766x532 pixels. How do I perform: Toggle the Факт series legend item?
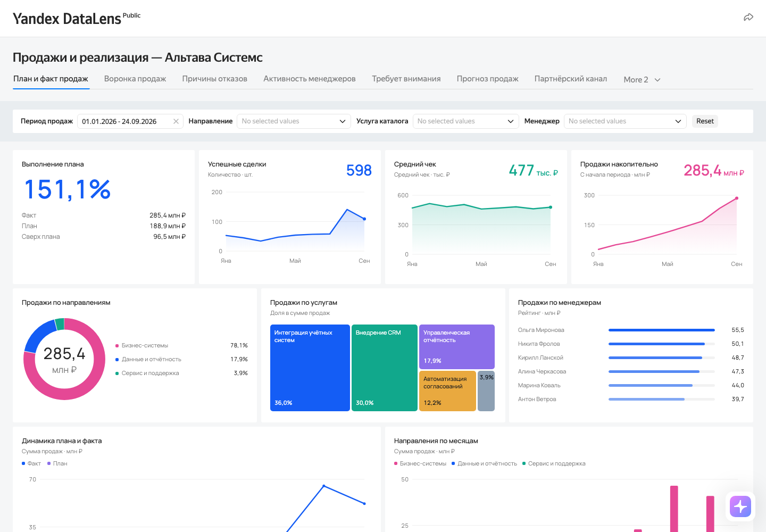pos(31,464)
